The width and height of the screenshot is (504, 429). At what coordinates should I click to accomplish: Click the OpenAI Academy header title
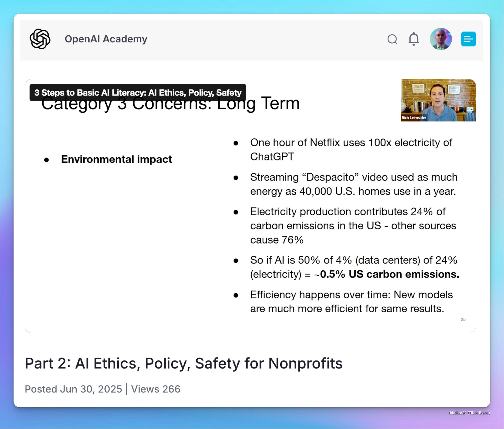[x=106, y=39]
